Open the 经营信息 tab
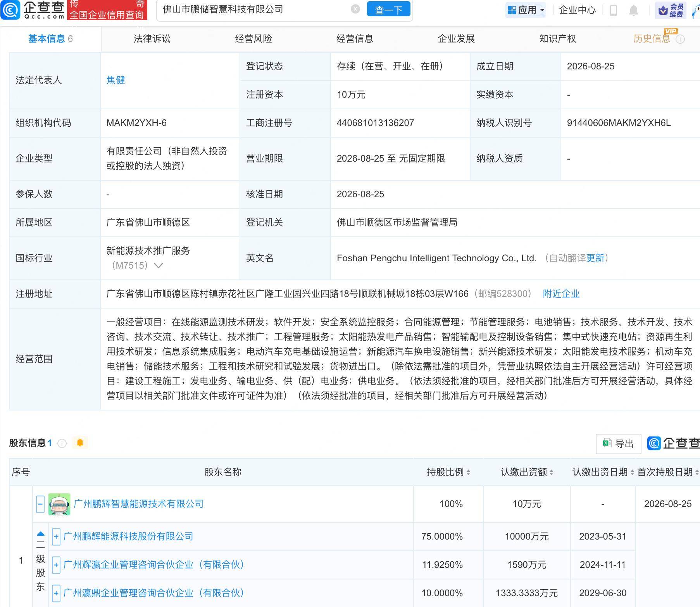The width and height of the screenshot is (700, 607). click(355, 39)
